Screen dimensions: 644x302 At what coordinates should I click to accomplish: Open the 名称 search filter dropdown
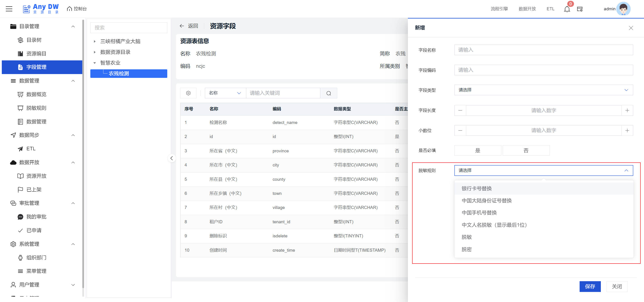225,93
